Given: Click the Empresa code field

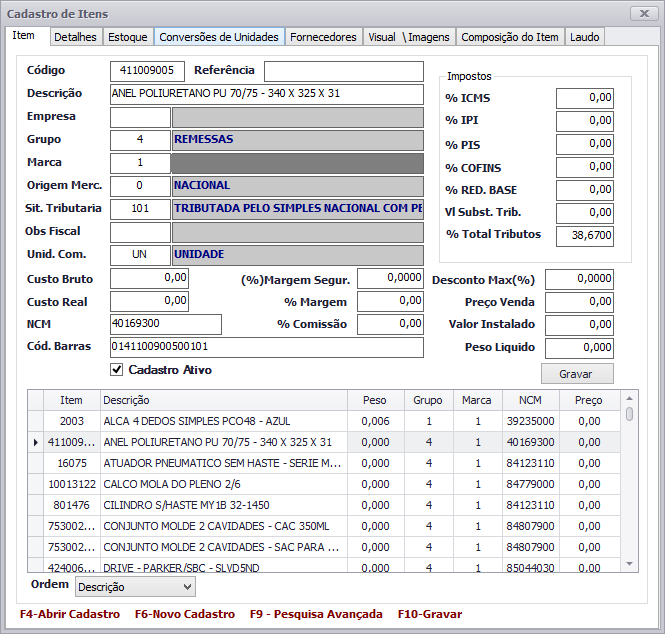Looking at the screenshot, I should (140, 117).
